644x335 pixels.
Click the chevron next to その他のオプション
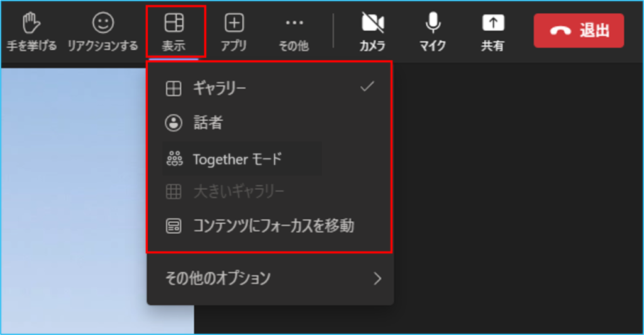[377, 278]
